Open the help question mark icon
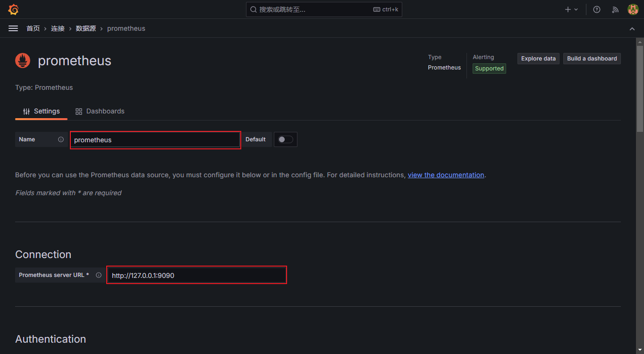The image size is (644, 354). click(597, 9)
